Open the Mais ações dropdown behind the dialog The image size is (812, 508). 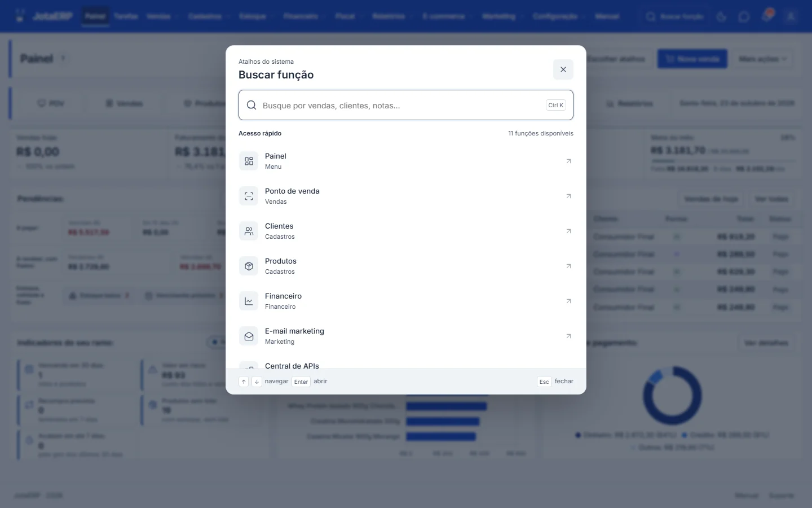[763, 59]
